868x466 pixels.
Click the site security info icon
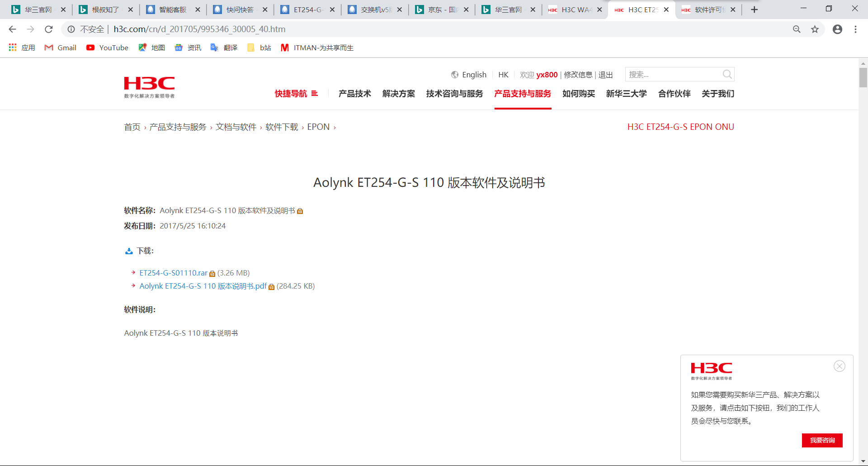71,29
